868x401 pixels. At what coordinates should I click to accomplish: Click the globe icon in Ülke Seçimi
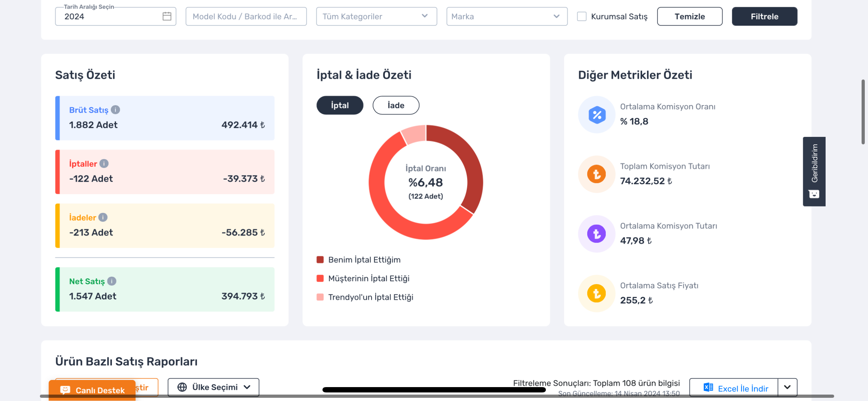[182, 387]
